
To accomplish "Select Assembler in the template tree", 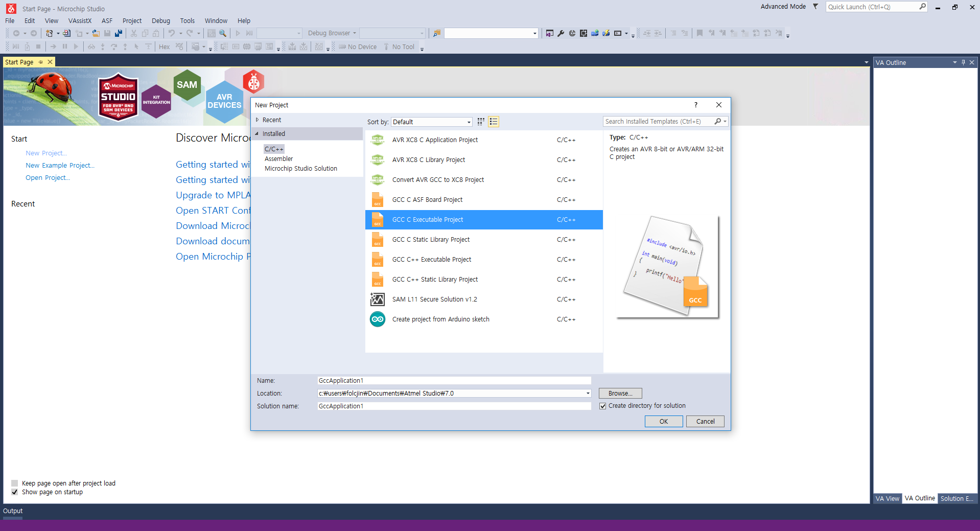I will pos(278,159).
